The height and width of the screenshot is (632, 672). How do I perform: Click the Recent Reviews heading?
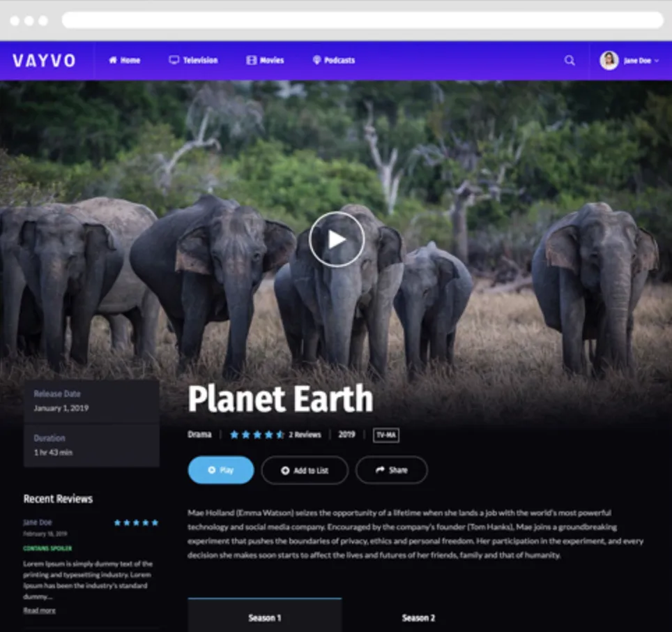click(58, 499)
